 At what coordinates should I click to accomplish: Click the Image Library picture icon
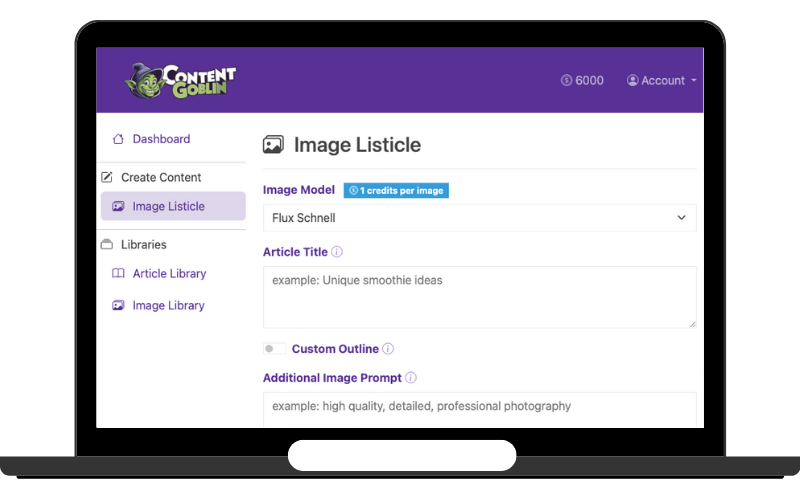click(118, 306)
